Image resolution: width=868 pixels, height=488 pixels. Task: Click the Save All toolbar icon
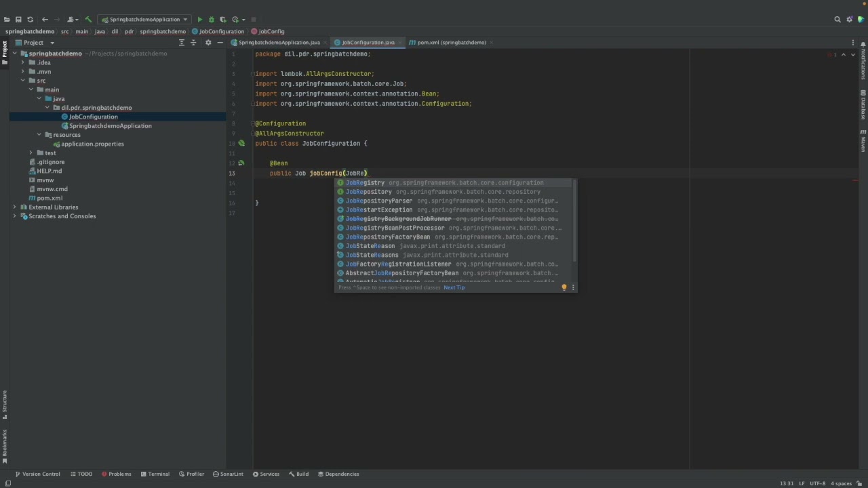18,19
